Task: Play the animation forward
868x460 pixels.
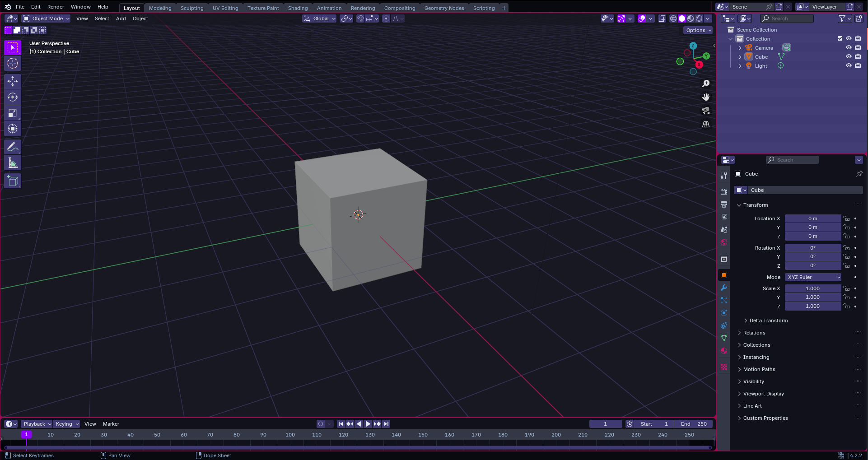Action: (x=368, y=424)
